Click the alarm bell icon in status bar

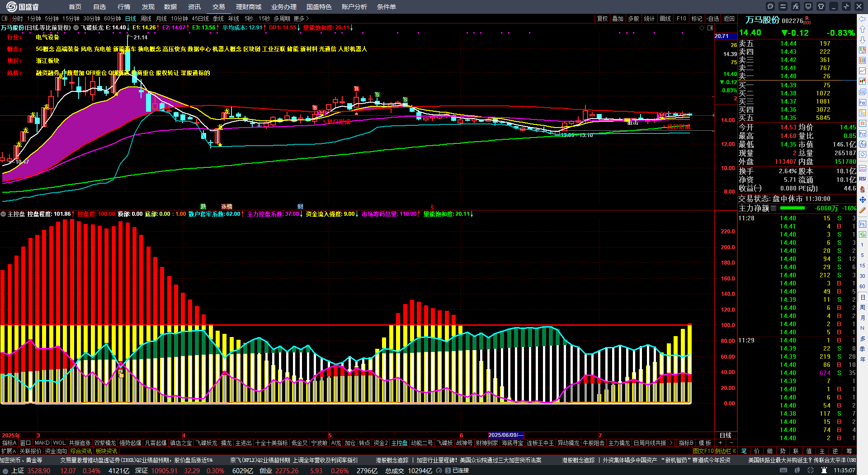click(825, 470)
